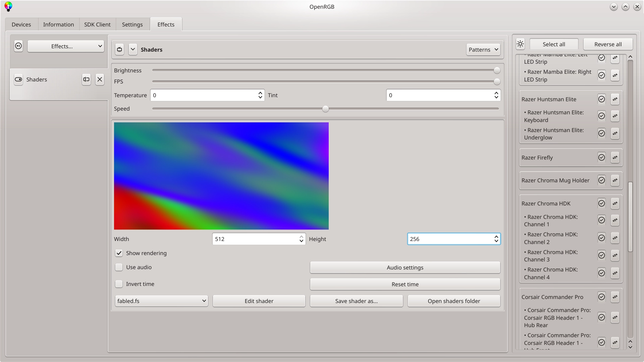Check Razer Chroma HDK Channel 3
644x362 pixels.
[x=602, y=255]
